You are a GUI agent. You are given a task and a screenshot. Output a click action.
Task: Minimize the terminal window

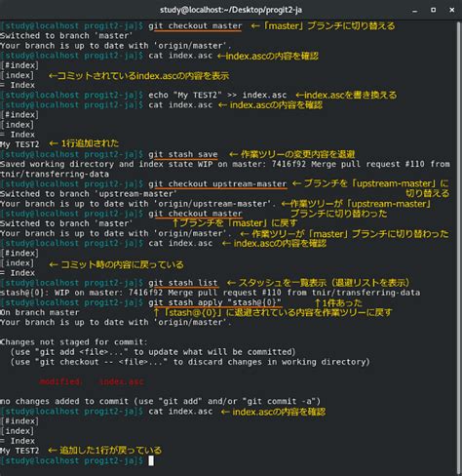click(414, 11)
